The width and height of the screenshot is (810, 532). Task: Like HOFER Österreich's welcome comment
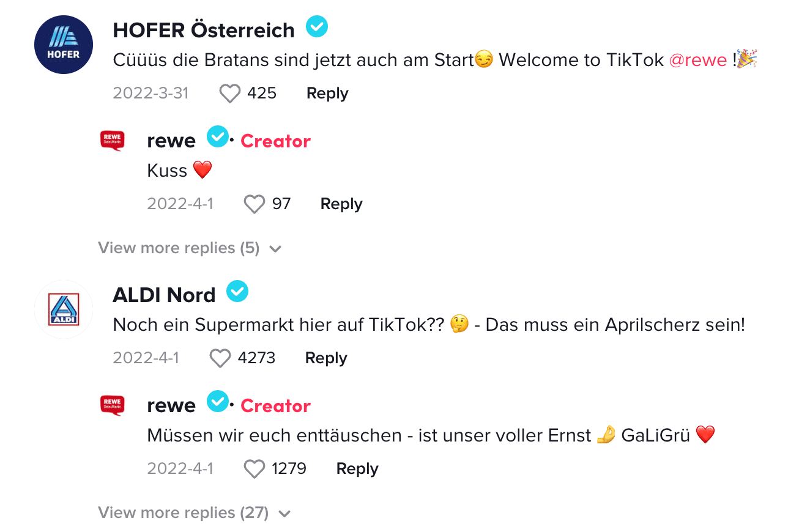(229, 92)
